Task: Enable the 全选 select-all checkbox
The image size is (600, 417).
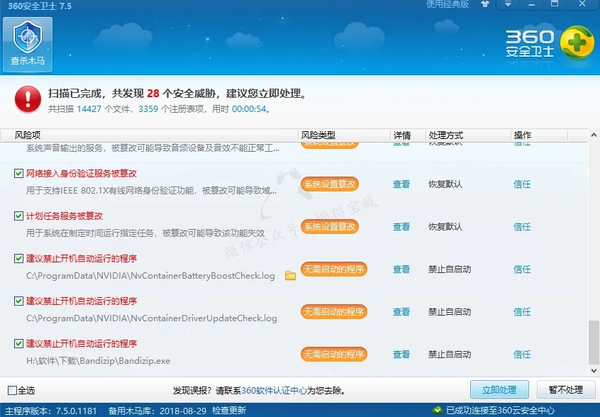Action: click(11, 390)
